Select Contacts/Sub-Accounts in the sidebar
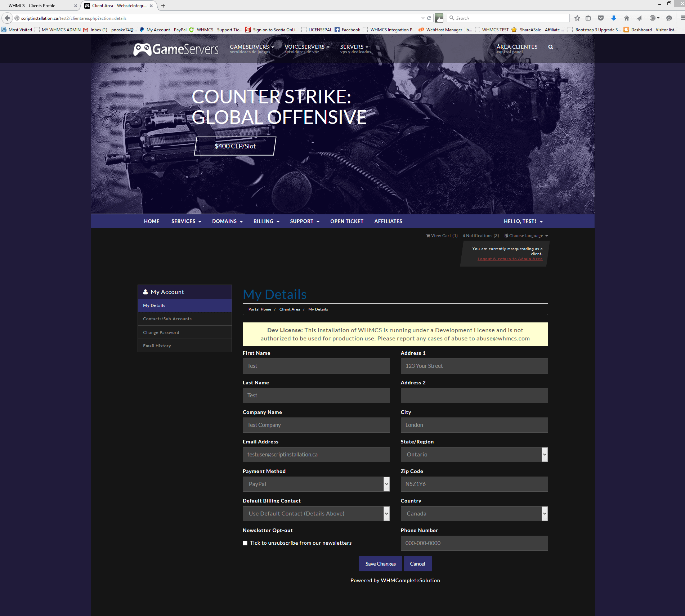Image resolution: width=685 pixels, height=616 pixels. (185, 319)
